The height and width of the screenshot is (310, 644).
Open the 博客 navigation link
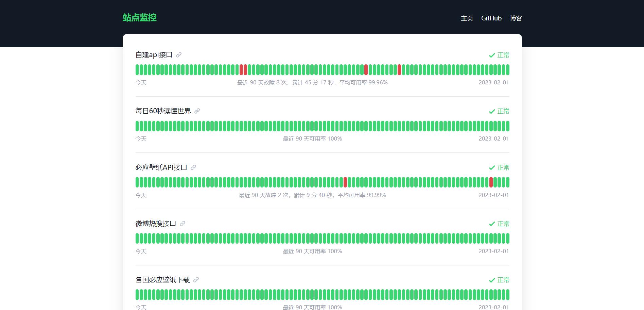pos(516,18)
